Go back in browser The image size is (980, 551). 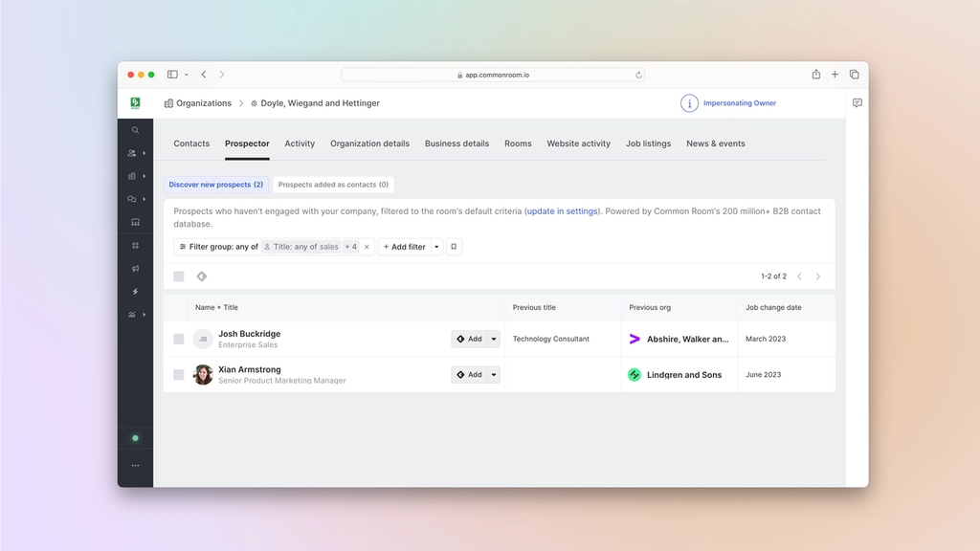tap(204, 75)
